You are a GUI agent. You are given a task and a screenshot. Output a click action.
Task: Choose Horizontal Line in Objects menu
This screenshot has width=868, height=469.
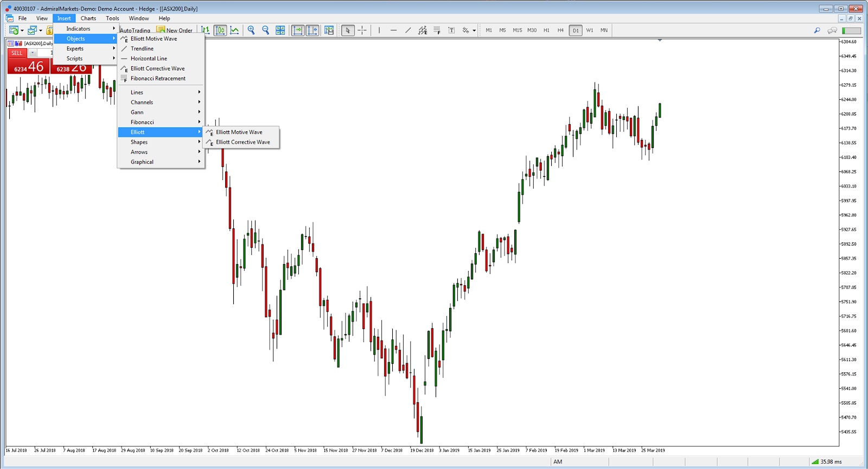pyautogui.click(x=161, y=59)
